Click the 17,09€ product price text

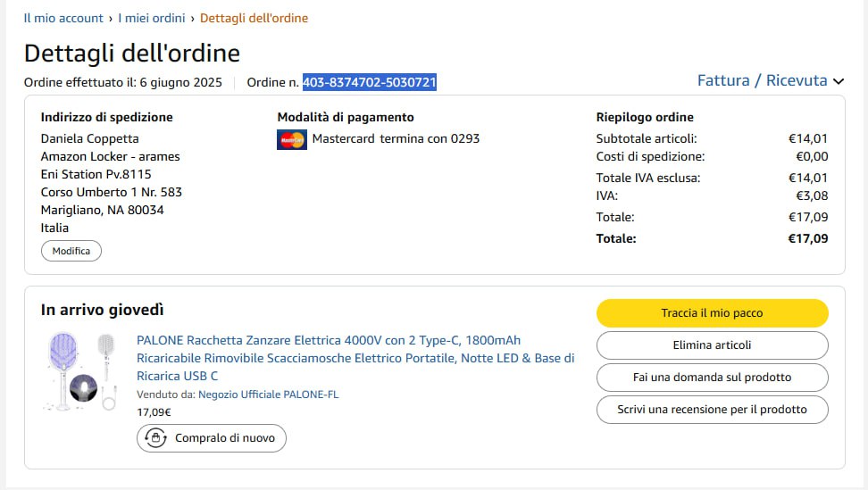[154, 412]
